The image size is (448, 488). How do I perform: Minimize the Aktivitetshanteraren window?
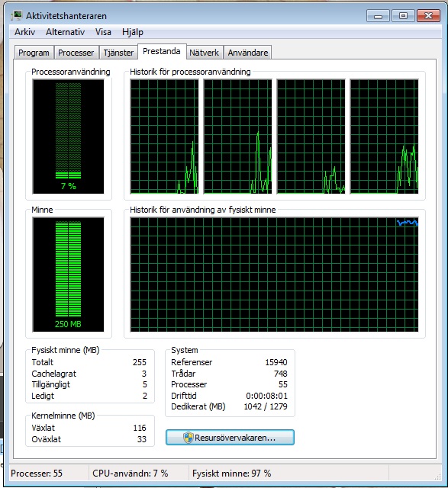(x=378, y=15)
